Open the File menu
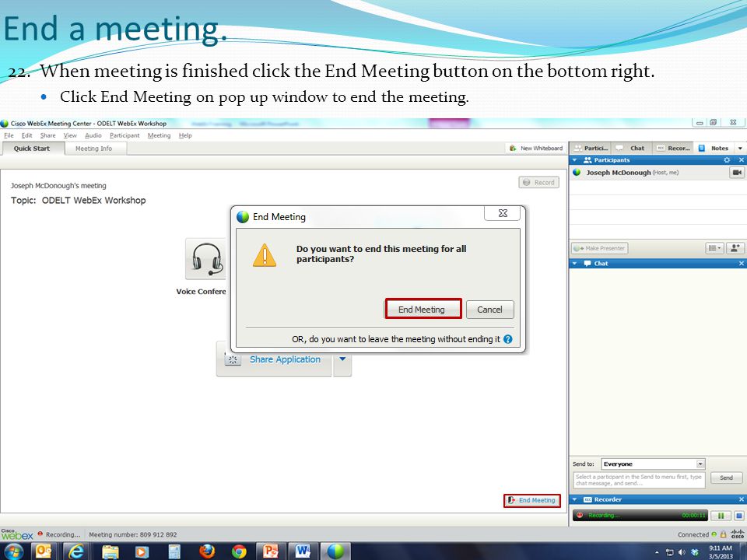 point(9,135)
